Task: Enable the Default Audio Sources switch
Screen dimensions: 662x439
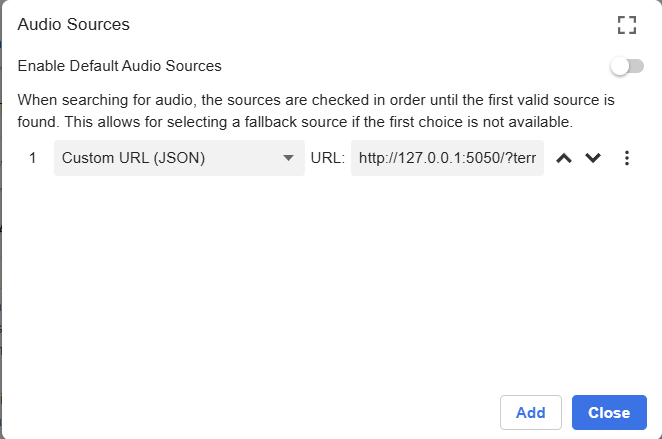Action: pyautogui.click(x=627, y=67)
